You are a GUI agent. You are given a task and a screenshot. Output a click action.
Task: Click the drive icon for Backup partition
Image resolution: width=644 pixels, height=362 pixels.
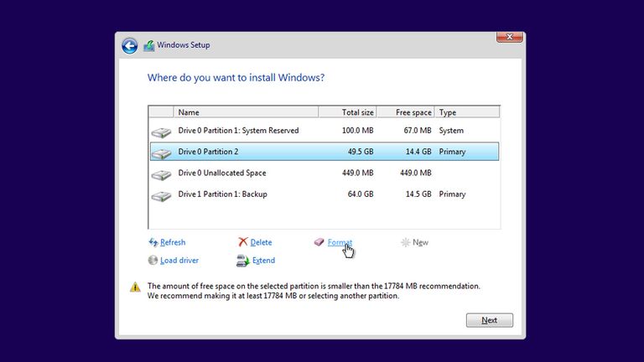(x=161, y=196)
